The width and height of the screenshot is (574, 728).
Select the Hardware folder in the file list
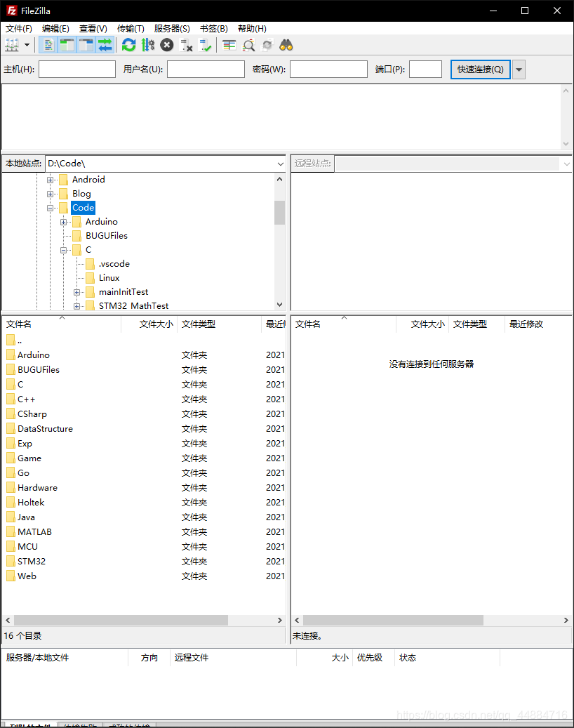click(38, 487)
